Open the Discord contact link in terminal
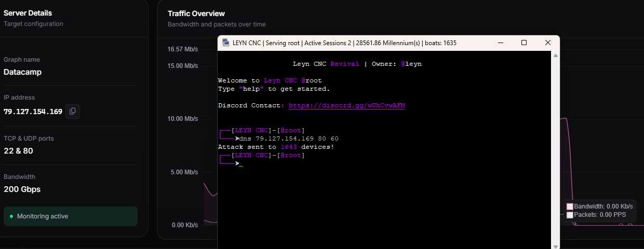 click(x=347, y=106)
